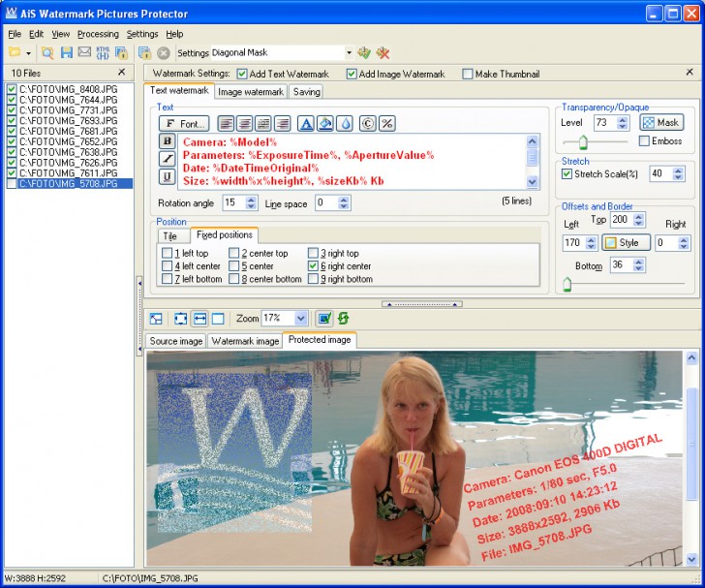Click the Font... button
This screenshot has width=705, height=588.
click(185, 123)
